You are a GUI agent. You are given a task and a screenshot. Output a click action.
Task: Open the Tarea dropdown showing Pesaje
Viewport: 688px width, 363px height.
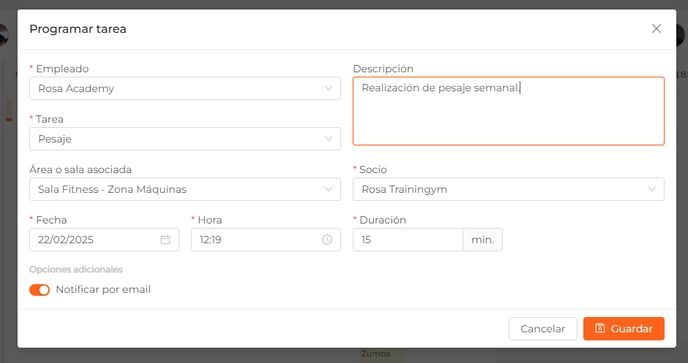pyautogui.click(x=185, y=139)
